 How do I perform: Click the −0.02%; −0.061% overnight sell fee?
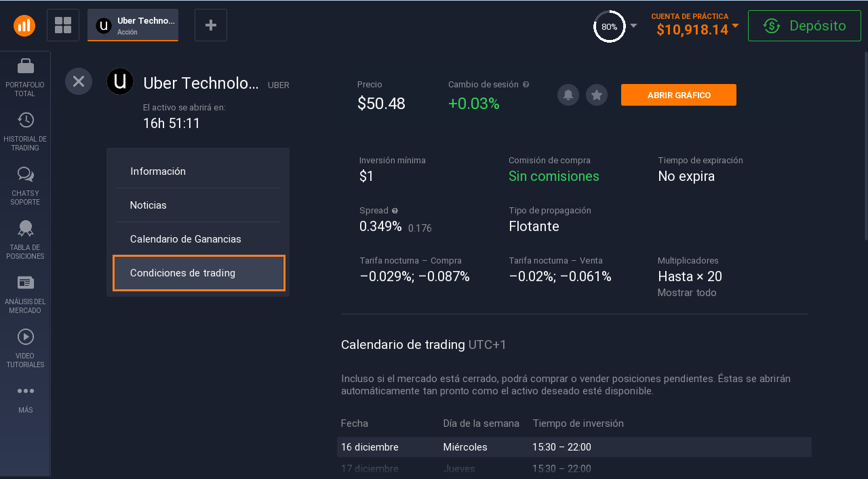click(560, 276)
